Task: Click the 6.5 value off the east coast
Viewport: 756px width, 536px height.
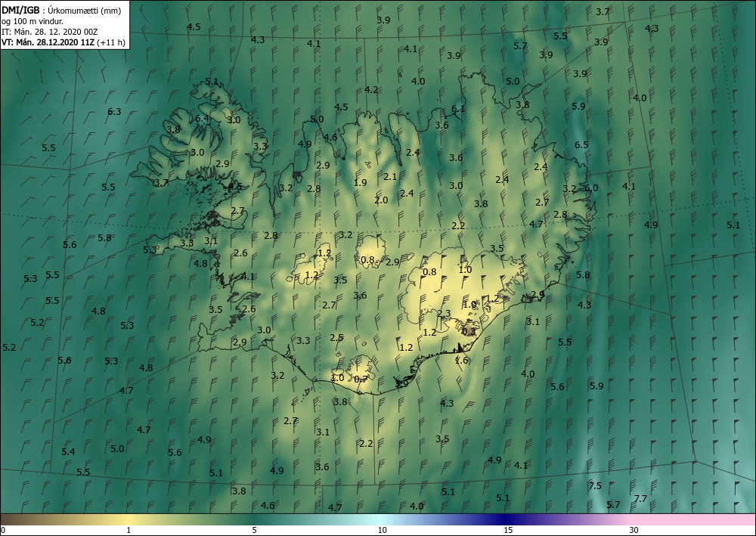Action: pos(581,144)
